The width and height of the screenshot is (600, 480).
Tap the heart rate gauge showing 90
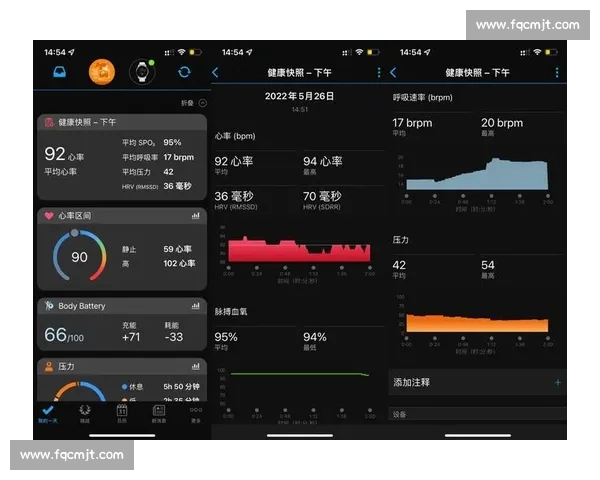coord(80,256)
